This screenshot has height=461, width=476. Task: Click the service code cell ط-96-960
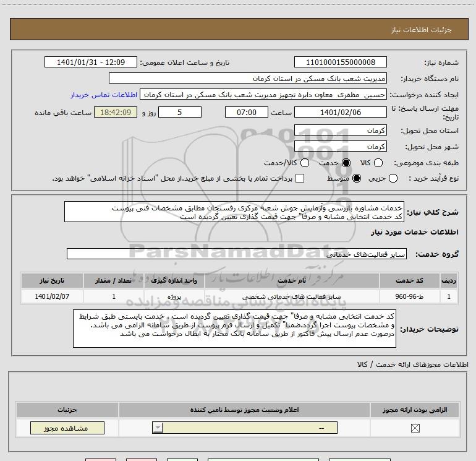click(x=409, y=296)
